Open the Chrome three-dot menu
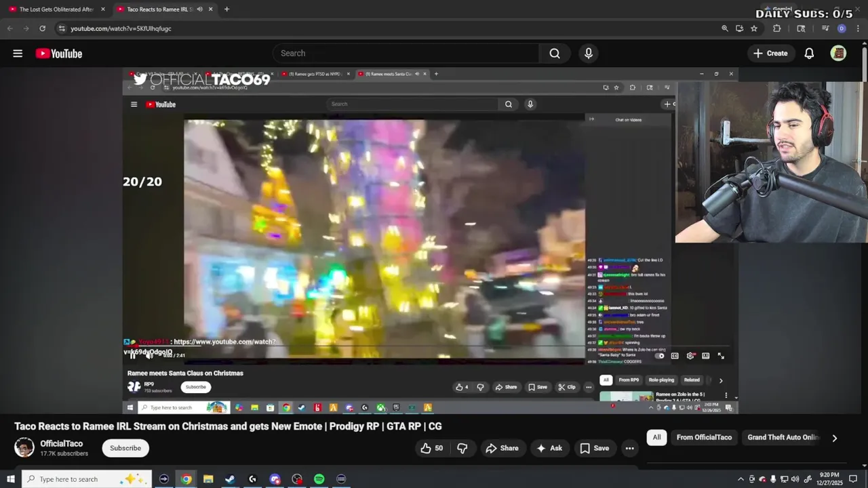The height and width of the screenshot is (488, 868). tap(857, 28)
